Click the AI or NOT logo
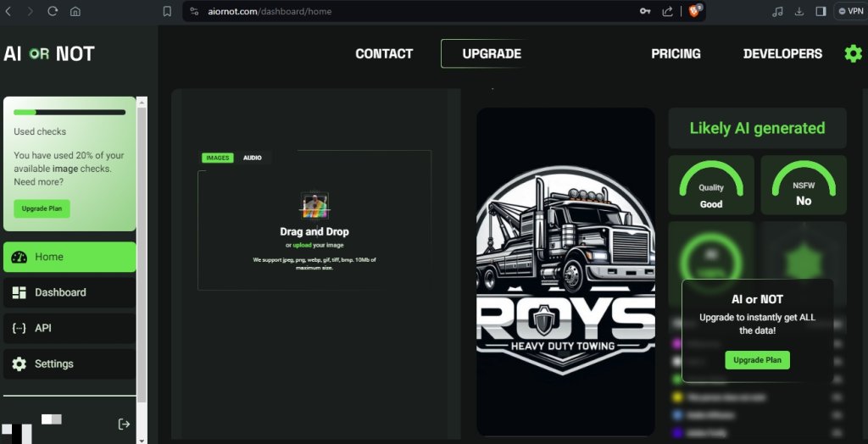 pos(49,53)
